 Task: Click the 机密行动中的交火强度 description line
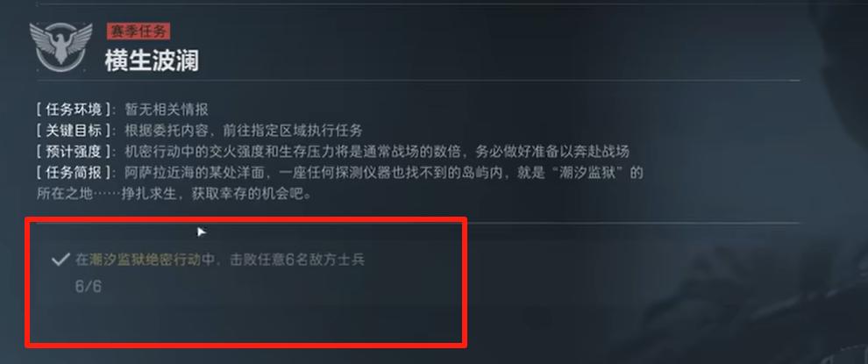(377, 152)
